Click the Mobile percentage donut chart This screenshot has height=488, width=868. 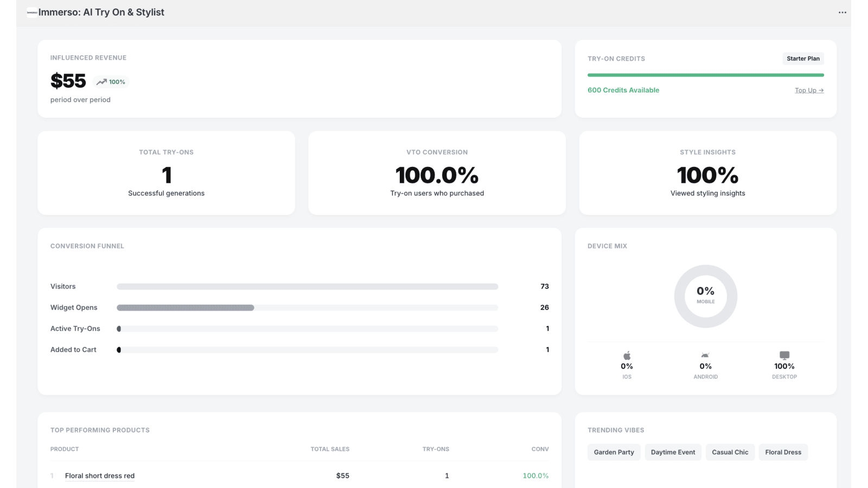(705, 296)
